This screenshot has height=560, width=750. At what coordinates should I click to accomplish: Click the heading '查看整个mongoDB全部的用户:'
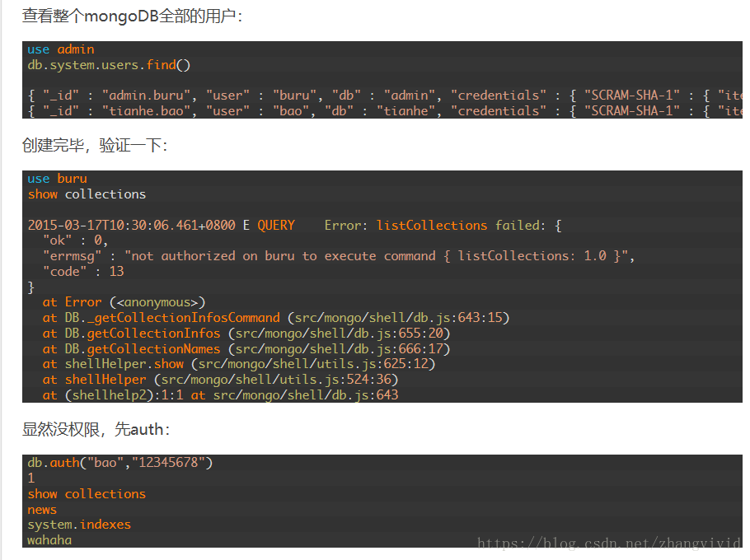132,16
